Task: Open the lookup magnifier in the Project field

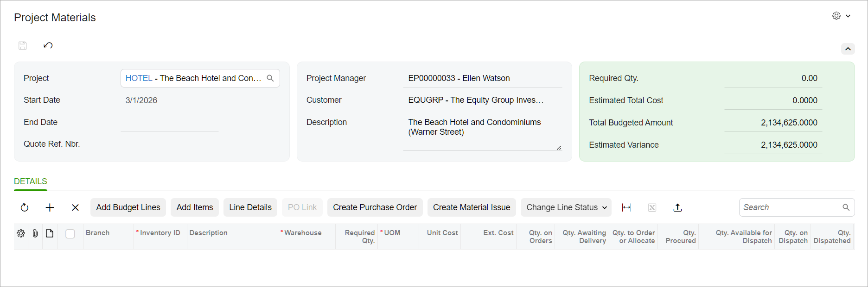Action: pos(270,78)
